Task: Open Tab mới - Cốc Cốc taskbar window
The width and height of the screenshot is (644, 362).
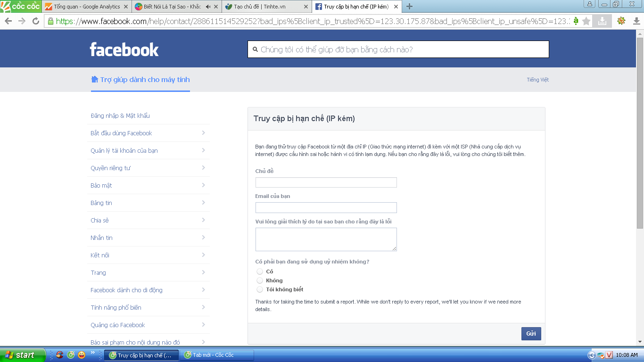Action: point(217,355)
